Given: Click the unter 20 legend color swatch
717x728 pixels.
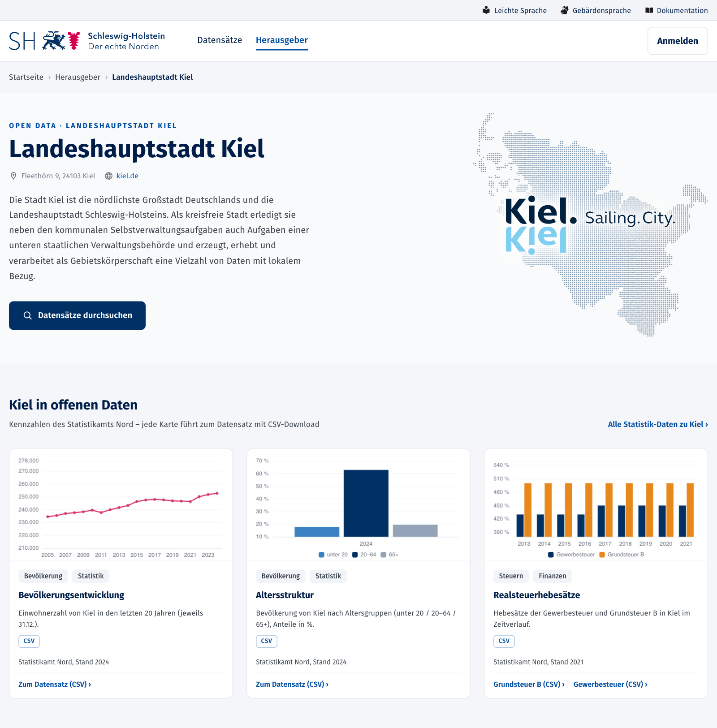Looking at the screenshot, I should tap(321, 555).
